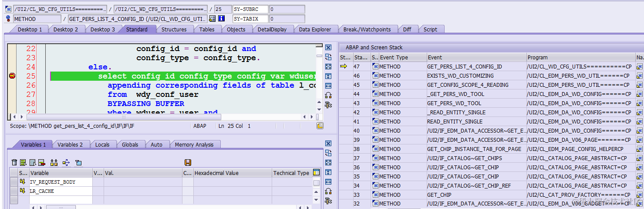Open the Tables tab

click(x=207, y=29)
